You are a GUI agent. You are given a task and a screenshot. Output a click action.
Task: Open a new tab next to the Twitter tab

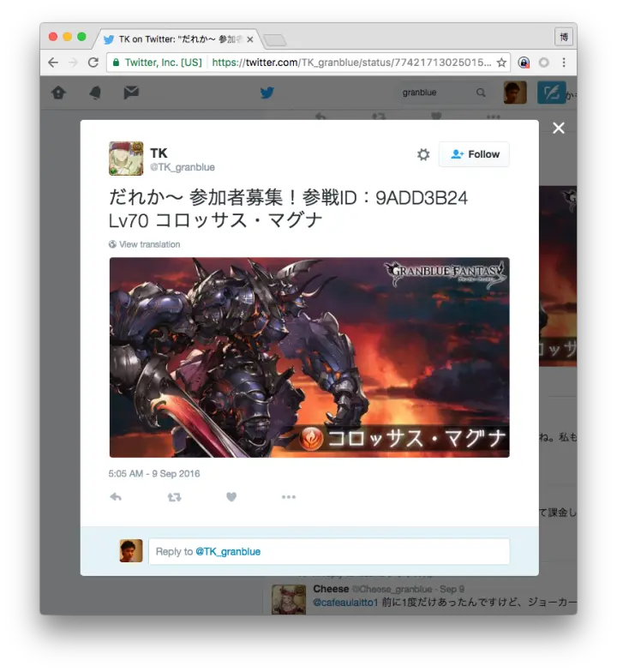[275, 41]
